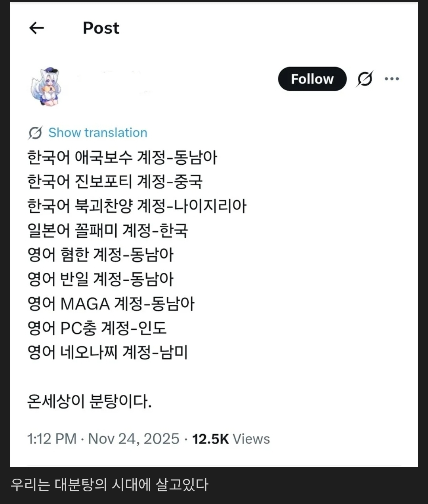Click the closing line '온세상이 분탕이다.'

pyautogui.click(x=89, y=401)
